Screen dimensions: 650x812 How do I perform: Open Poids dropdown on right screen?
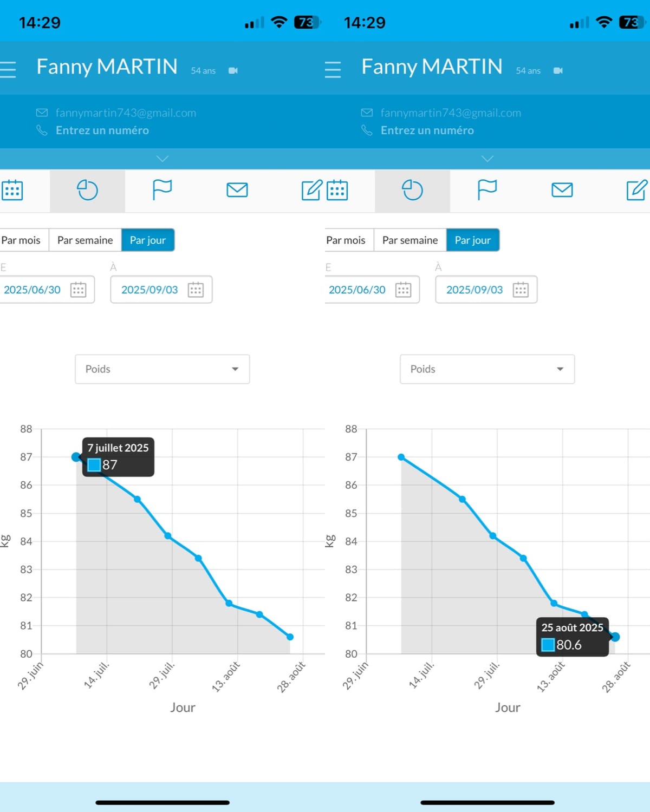point(487,369)
